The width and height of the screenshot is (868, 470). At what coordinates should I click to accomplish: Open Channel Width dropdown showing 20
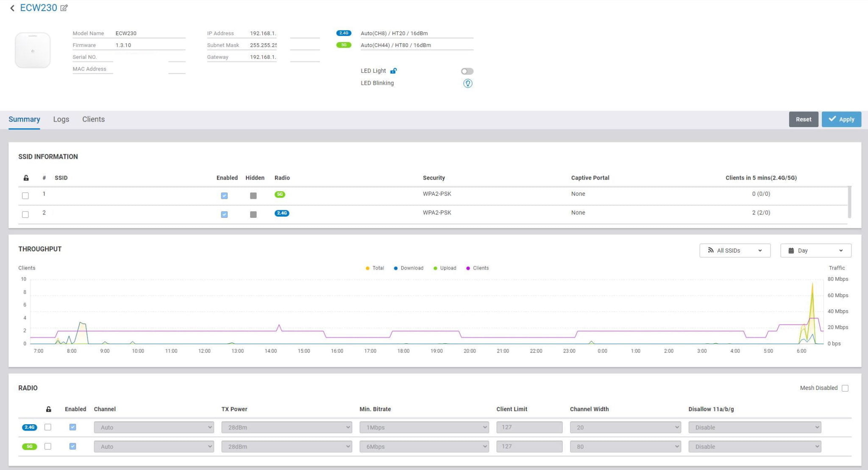tap(625, 427)
